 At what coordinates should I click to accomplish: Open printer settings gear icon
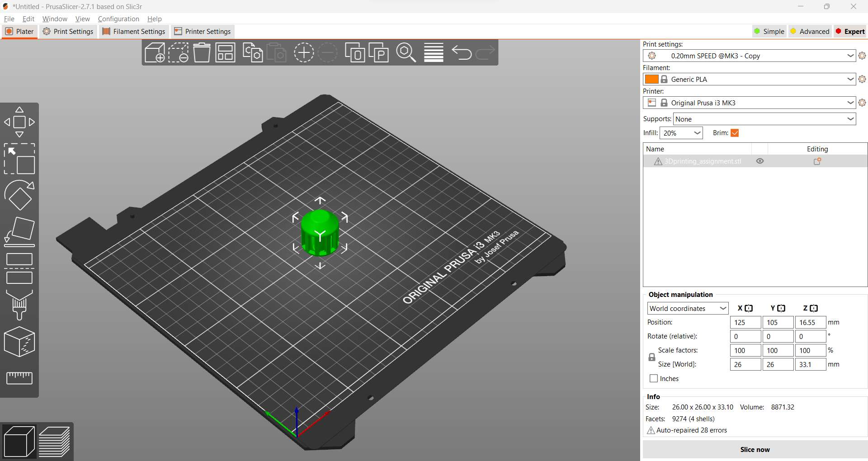point(862,103)
